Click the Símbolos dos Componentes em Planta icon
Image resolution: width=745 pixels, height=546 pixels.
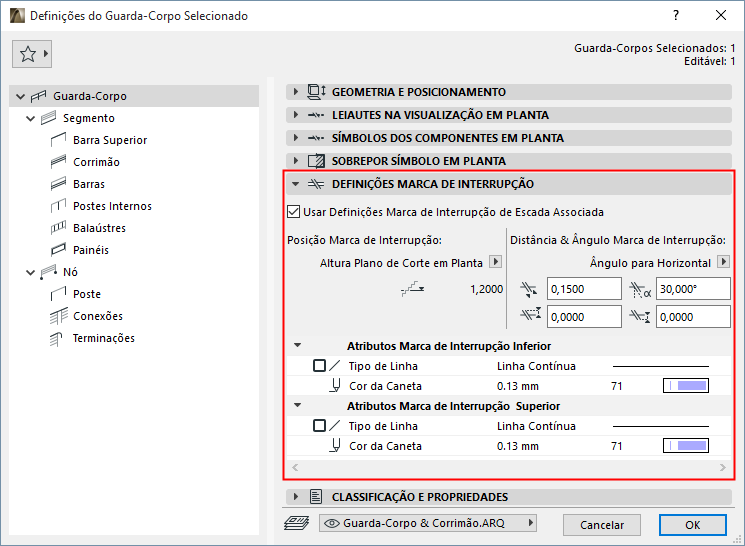316,138
